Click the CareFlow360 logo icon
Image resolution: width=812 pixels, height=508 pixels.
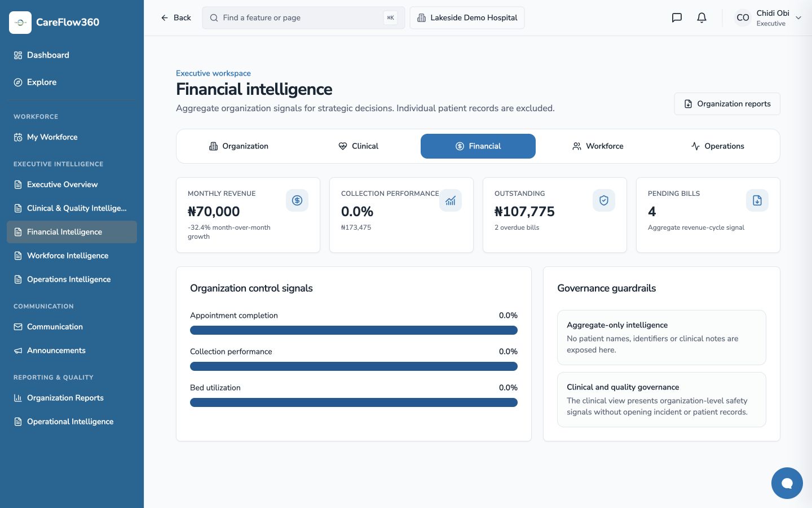[x=20, y=23]
